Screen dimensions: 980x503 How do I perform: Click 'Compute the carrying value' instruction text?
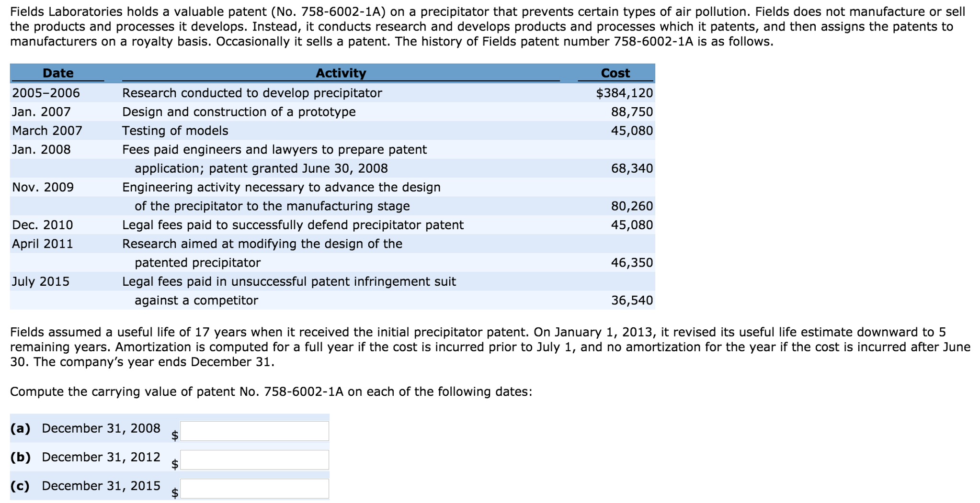(x=271, y=392)
